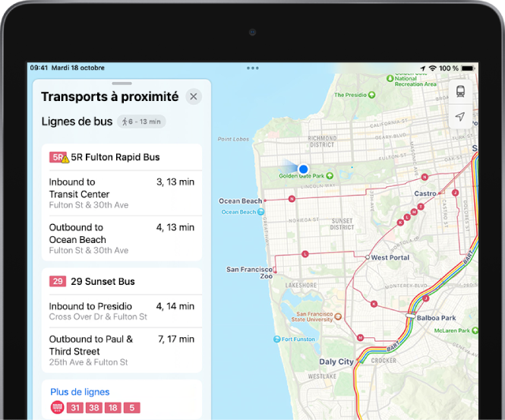The image size is (505, 420).
Task: Tap The Presidio park marker
Action: tap(371, 95)
